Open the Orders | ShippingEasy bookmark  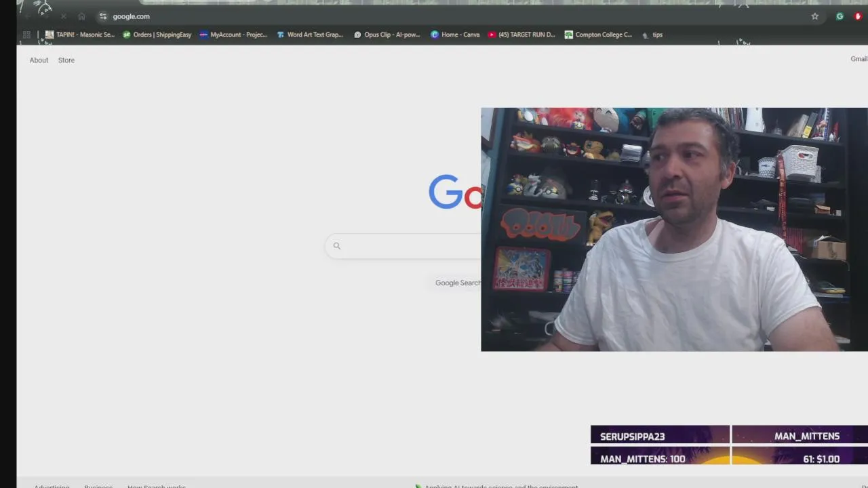(157, 35)
